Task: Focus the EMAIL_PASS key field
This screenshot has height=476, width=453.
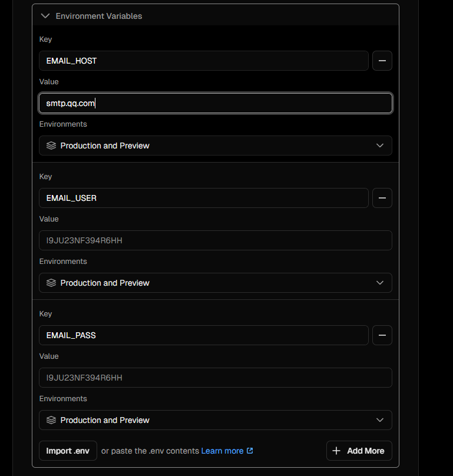Action: (x=203, y=335)
